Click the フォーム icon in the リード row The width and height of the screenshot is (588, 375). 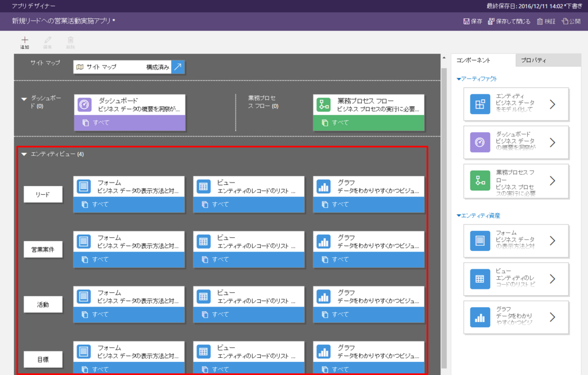[84, 187]
